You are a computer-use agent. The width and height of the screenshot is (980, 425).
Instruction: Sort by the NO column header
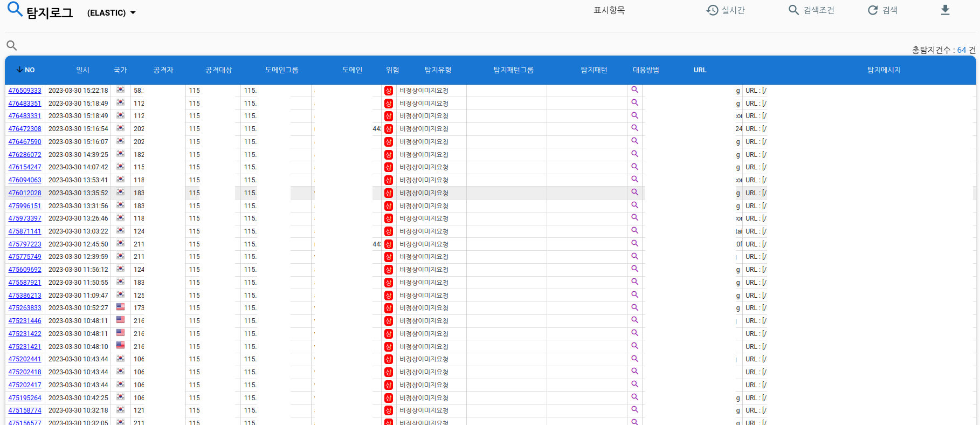point(25,70)
